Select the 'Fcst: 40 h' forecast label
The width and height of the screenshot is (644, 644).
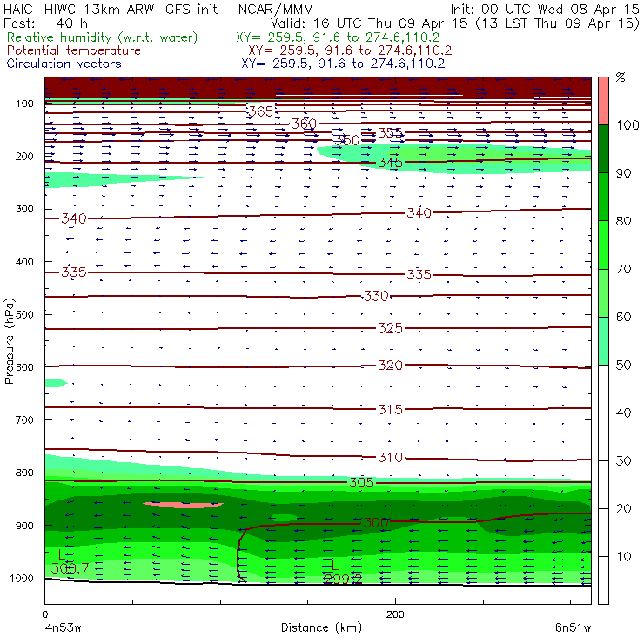(45, 23)
